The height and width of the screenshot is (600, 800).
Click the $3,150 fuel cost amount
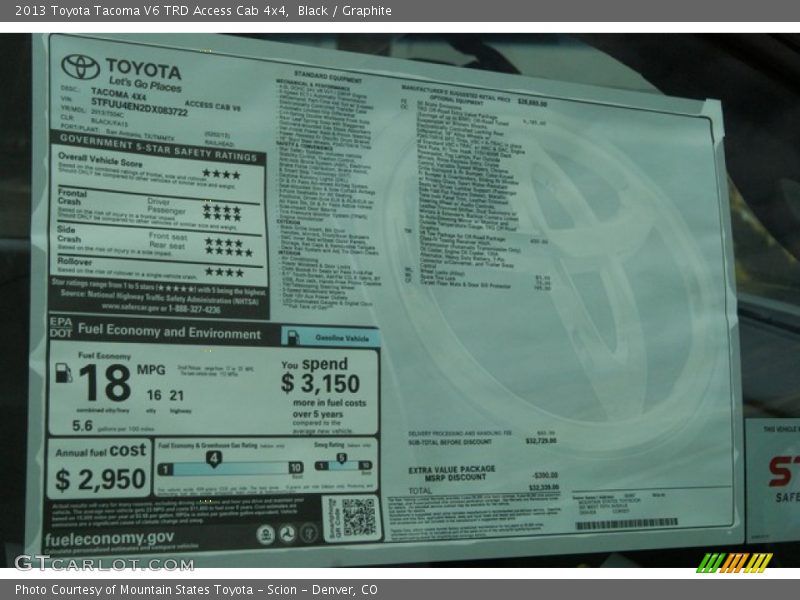pyautogui.click(x=320, y=383)
